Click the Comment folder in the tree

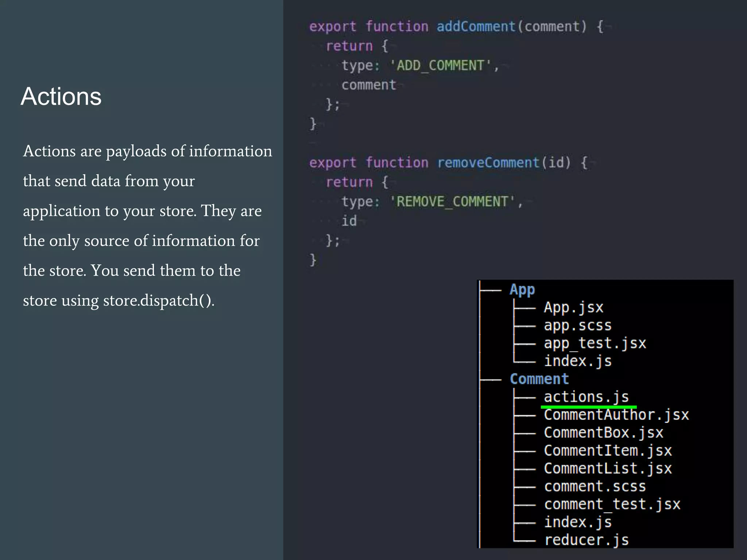539,379
